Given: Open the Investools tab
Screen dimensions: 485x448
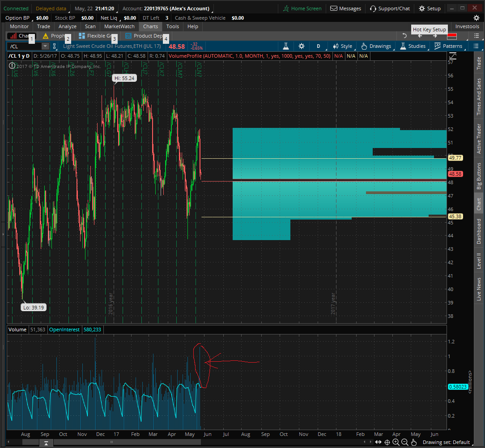Looking at the screenshot, I should [467, 26].
